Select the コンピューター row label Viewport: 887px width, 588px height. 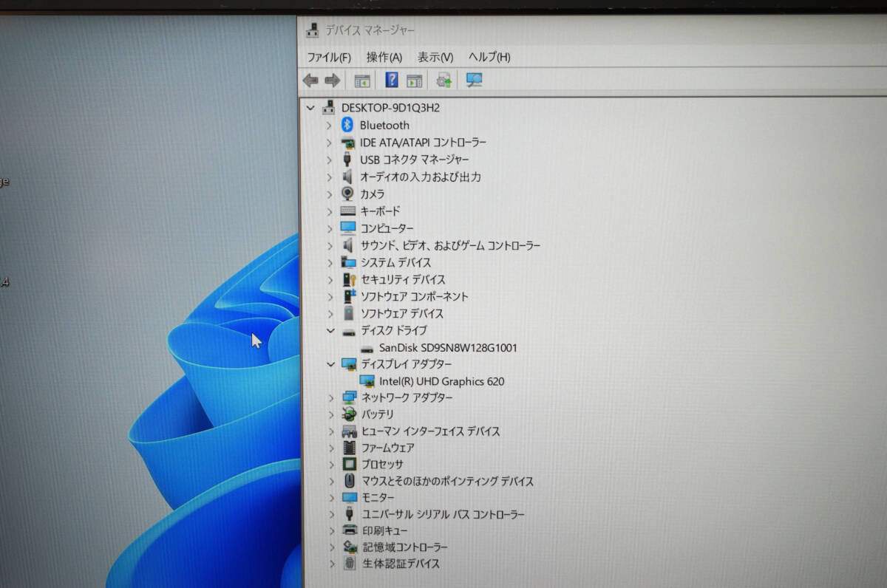click(387, 228)
